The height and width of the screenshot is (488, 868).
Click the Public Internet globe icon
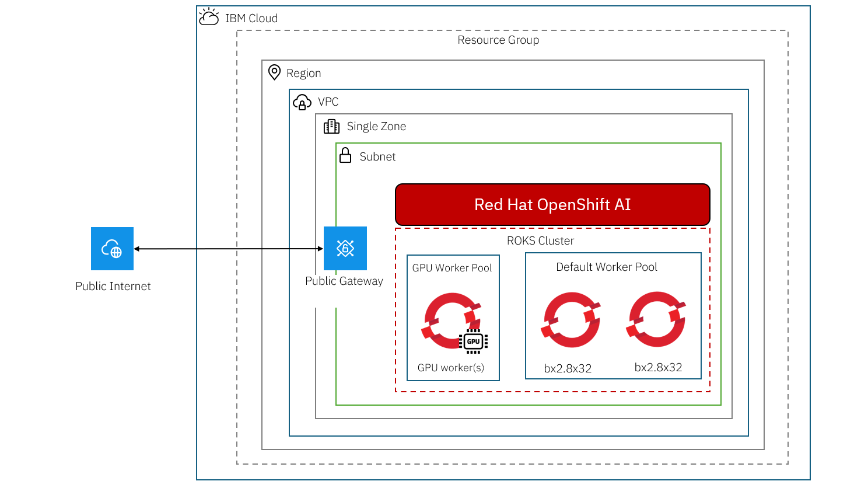[x=112, y=249]
